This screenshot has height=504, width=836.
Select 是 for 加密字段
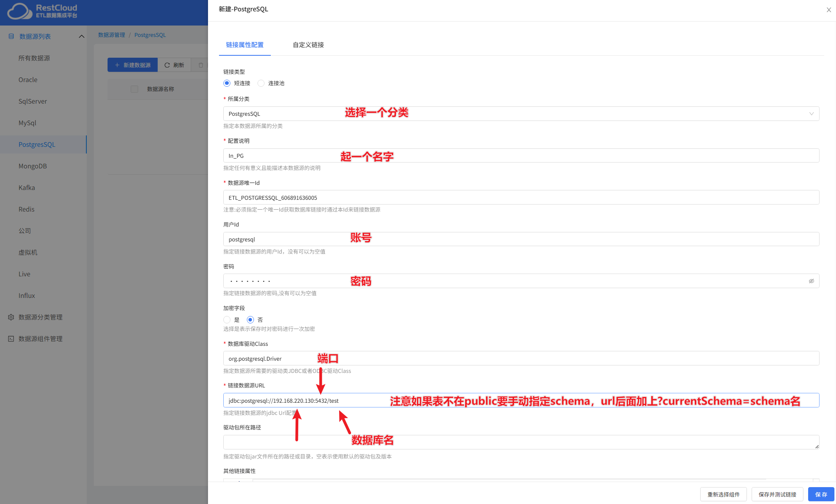coord(227,320)
